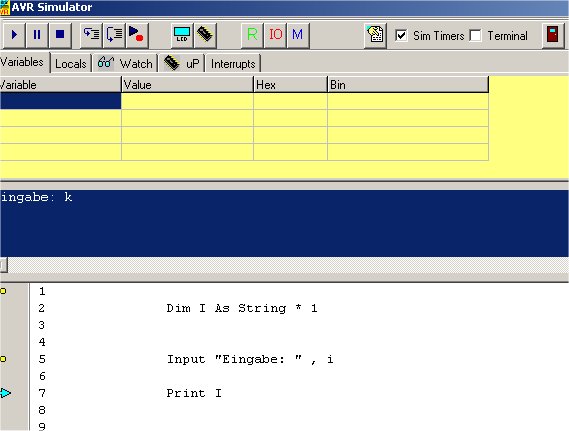Show memory with blue M button
The height and width of the screenshot is (431, 569).
298,35
